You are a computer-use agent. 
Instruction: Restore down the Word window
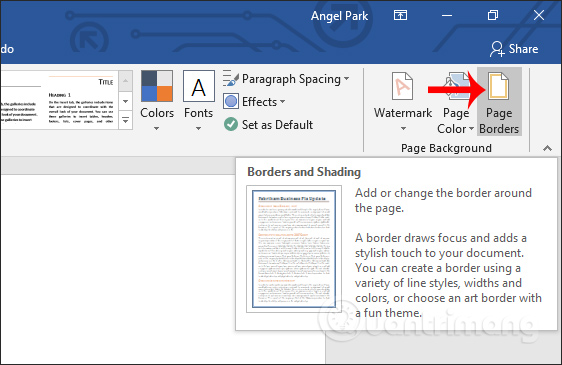[x=493, y=15]
